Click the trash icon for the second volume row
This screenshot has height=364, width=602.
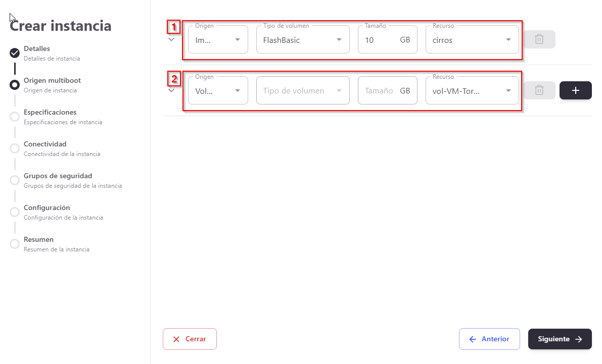coord(539,90)
